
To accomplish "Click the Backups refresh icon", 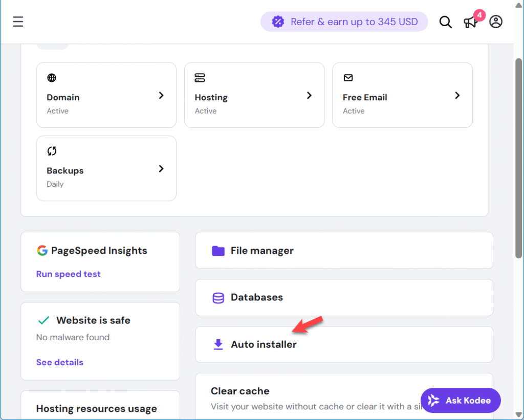I will click(x=52, y=151).
